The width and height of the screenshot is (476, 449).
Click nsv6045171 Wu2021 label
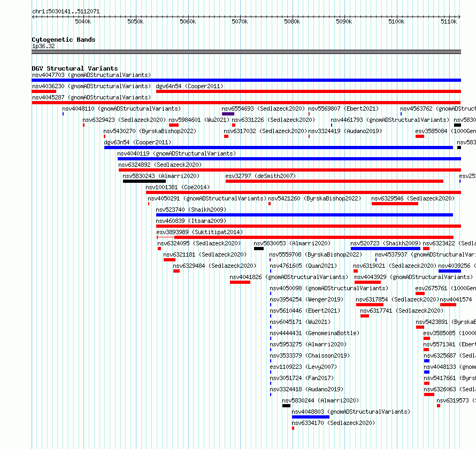(300, 322)
